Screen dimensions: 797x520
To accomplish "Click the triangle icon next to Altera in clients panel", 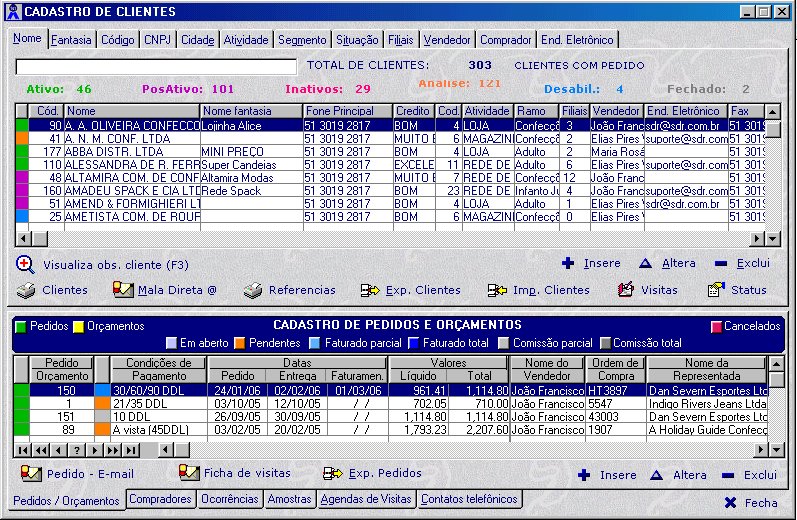I will click(645, 263).
